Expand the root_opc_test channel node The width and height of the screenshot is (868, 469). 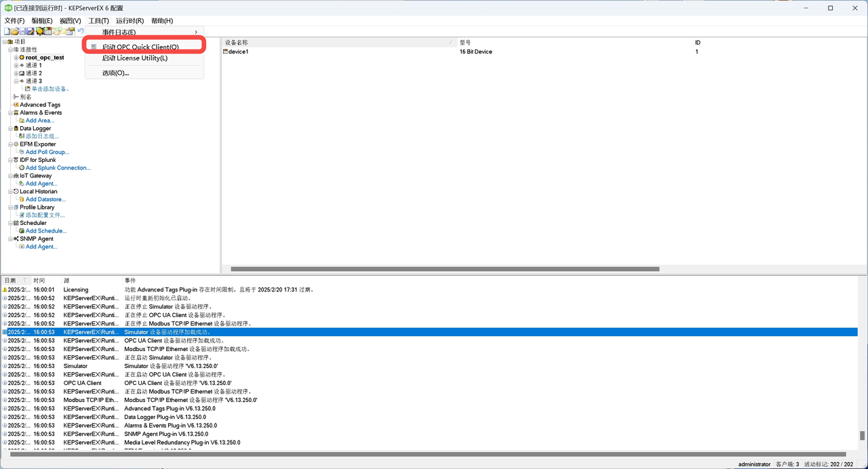(x=16, y=58)
